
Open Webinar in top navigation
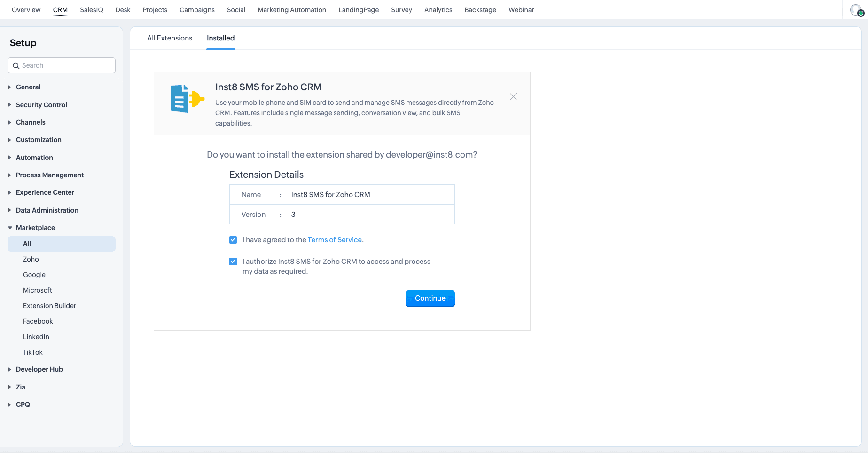tap(521, 10)
